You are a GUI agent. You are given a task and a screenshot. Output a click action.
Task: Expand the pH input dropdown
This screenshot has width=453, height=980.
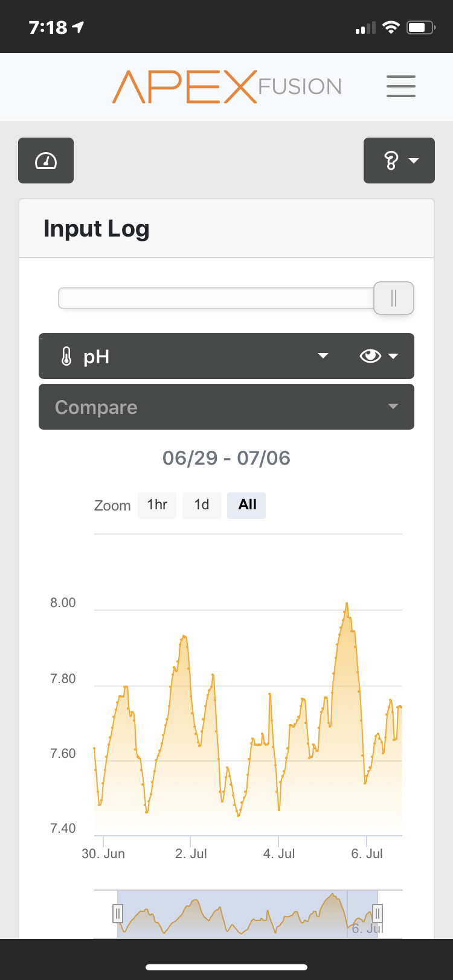pyautogui.click(x=323, y=356)
